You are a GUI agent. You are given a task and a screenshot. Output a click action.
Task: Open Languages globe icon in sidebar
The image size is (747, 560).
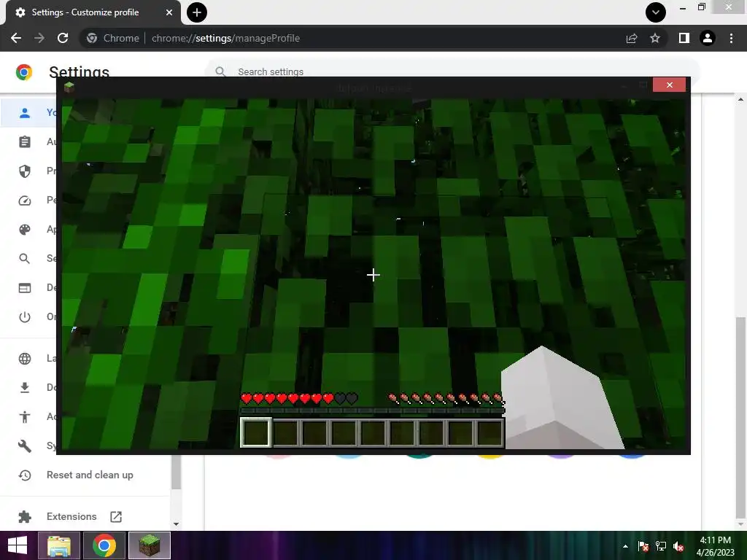point(25,359)
